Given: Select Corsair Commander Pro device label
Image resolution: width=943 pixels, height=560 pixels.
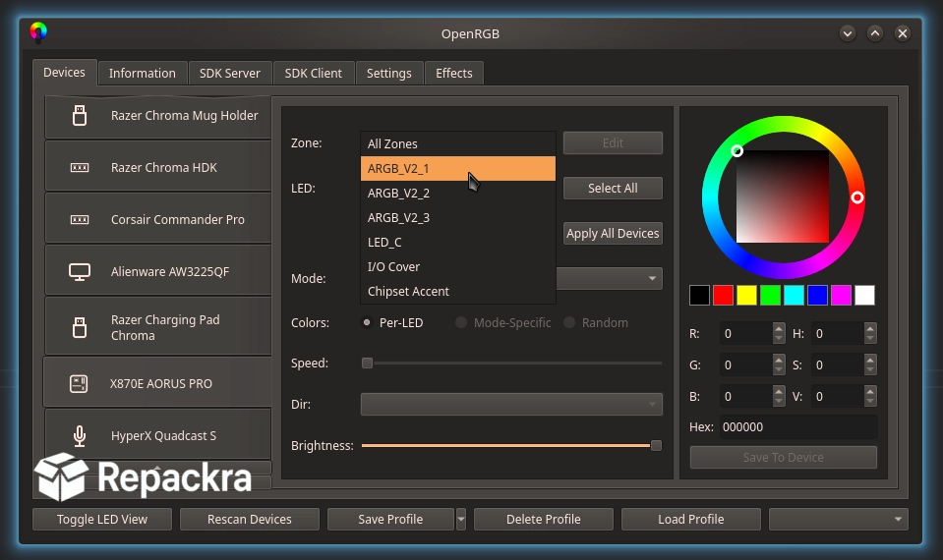Looking at the screenshot, I should tap(177, 220).
